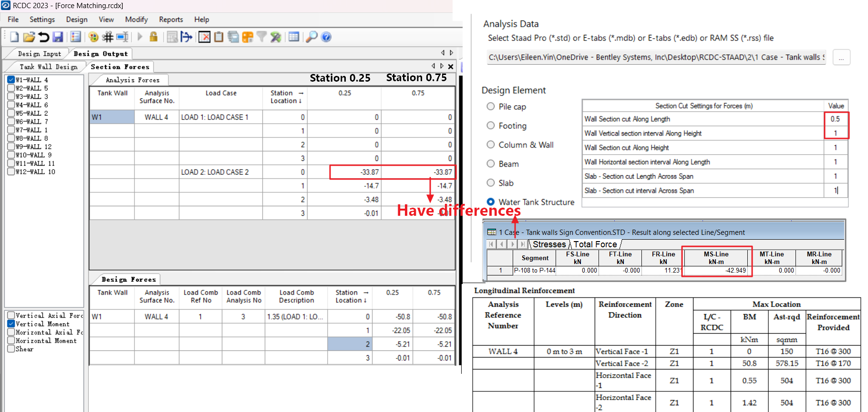The image size is (868, 412).
Task: Open help with the blue question icon
Action: click(x=326, y=37)
